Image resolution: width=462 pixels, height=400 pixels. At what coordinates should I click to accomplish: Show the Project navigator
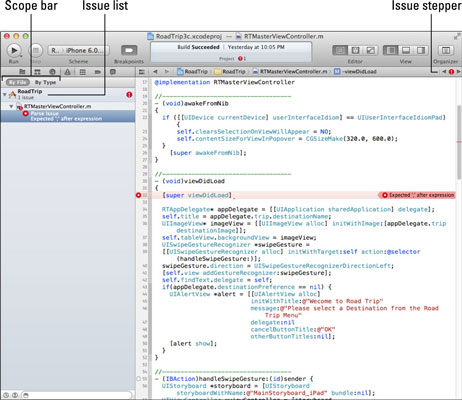pyautogui.click(x=22, y=72)
